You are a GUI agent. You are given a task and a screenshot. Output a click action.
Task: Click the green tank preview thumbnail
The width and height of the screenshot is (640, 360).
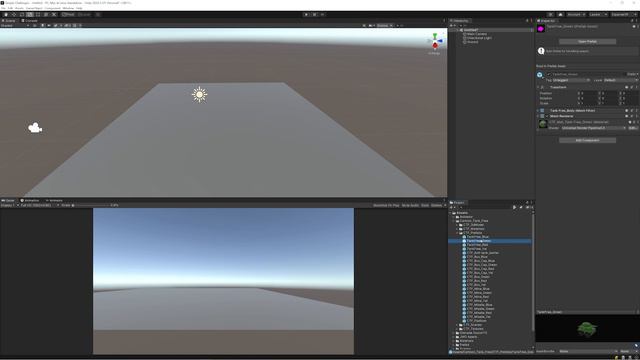(587, 329)
